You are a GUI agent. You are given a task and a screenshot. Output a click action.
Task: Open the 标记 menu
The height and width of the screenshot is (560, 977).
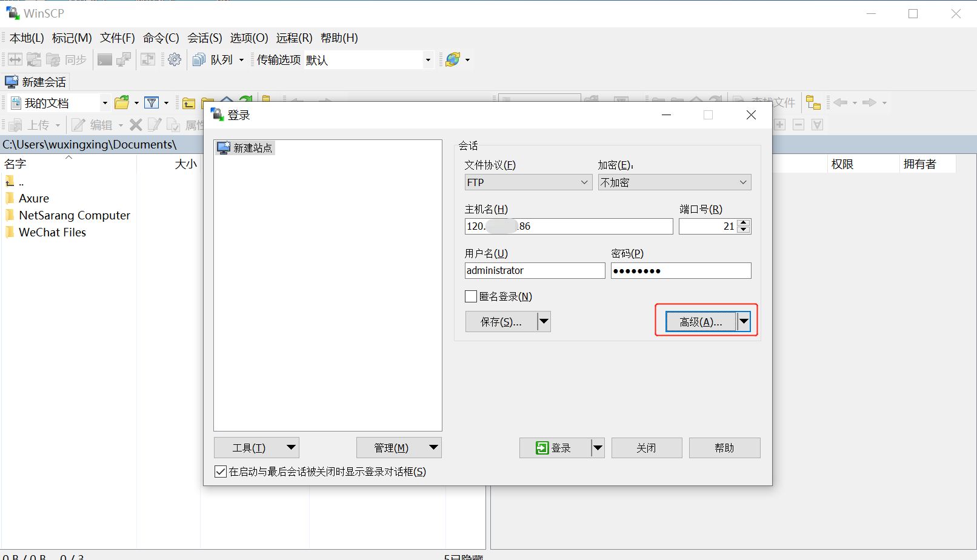[x=72, y=38]
